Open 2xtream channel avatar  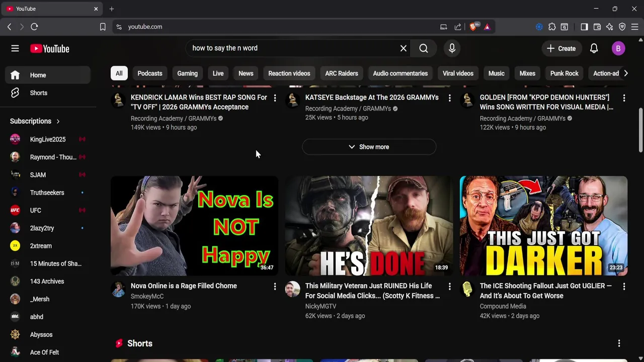(x=15, y=246)
